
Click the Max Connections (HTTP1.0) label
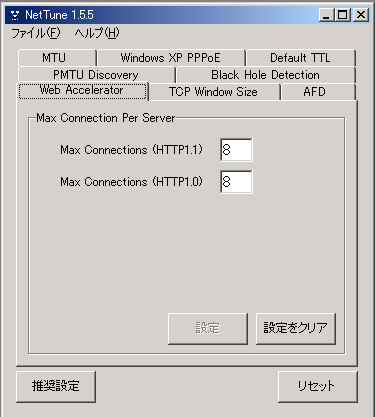coord(131,182)
